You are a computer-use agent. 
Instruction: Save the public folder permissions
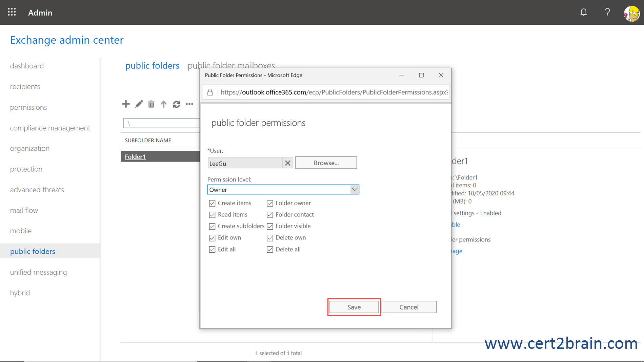(354, 307)
